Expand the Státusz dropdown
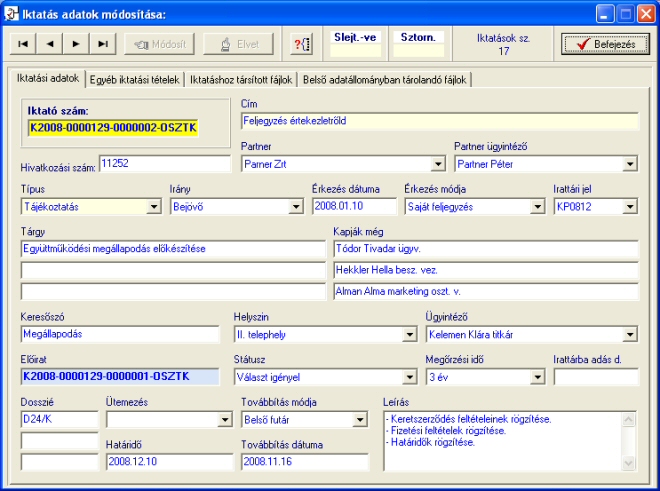 tap(410, 377)
